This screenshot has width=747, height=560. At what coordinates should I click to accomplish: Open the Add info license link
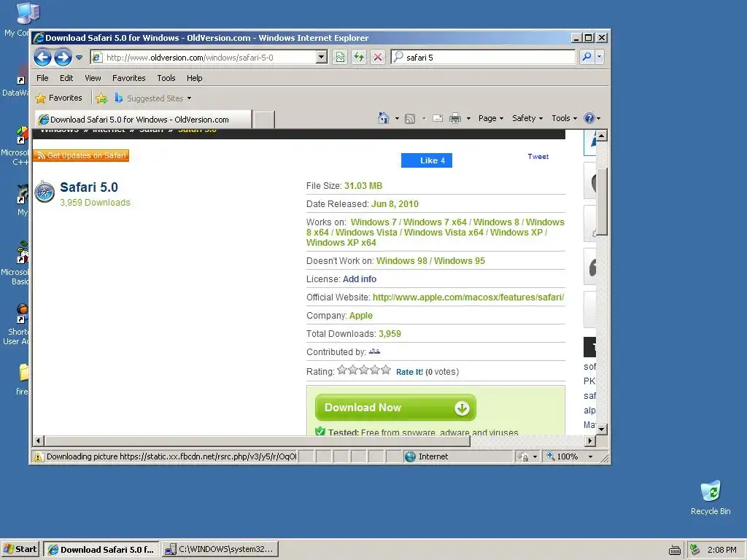(359, 279)
